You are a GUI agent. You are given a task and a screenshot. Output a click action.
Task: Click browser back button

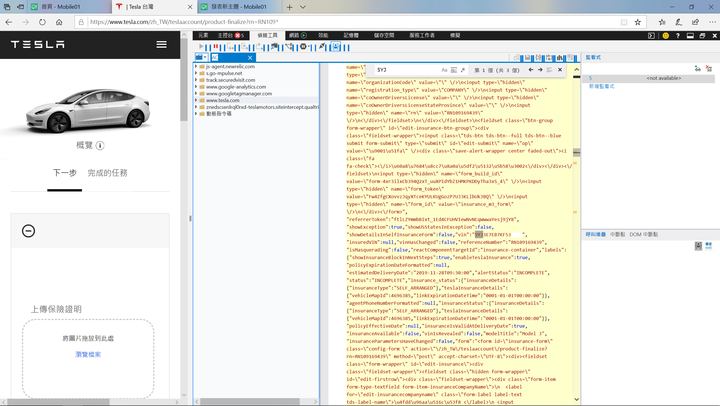click(x=9, y=22)
